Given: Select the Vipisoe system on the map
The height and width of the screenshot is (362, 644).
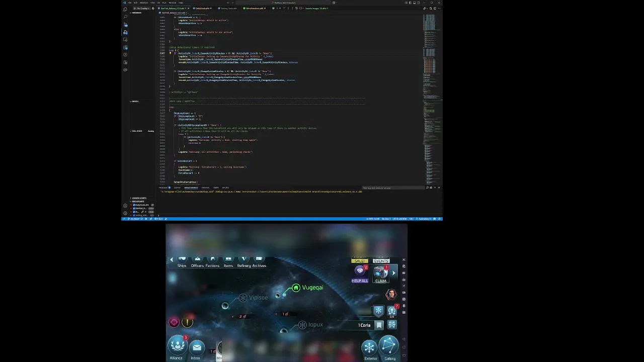Looking at the screenshot, I should coord(258,298).
